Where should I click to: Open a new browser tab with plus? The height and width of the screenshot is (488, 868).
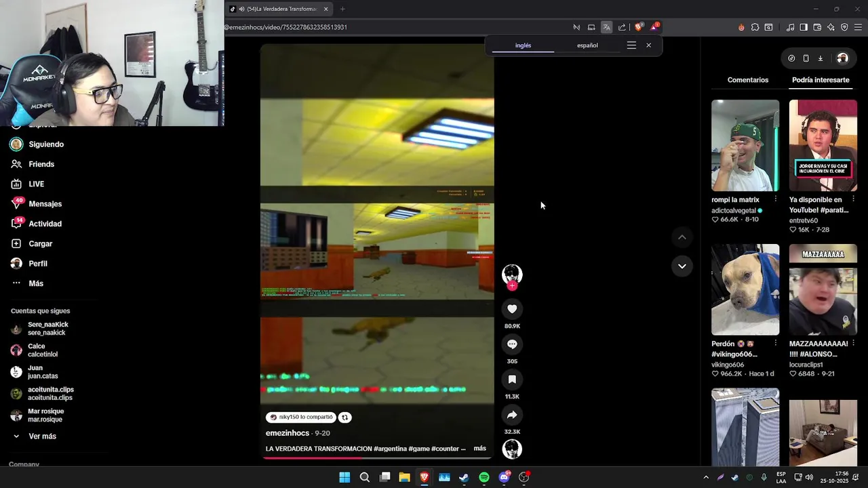[x=342, y=9]
